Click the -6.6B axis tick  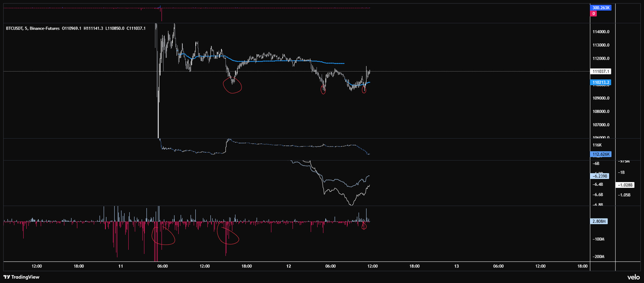tap(597, 194)
